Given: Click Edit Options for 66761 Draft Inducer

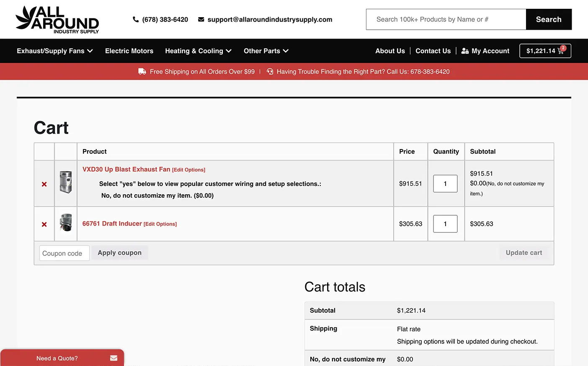Looking at the screenshot, I should click(160, 224).
